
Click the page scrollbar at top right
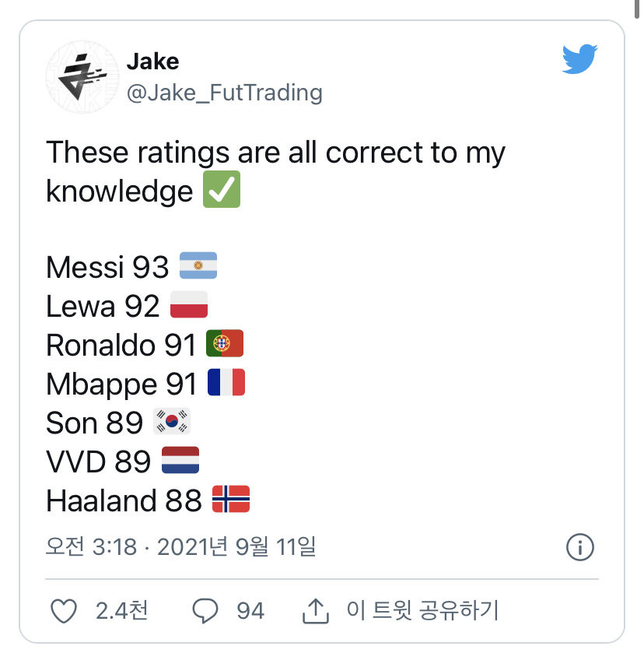pyautogui.click(x=636, y=9)
